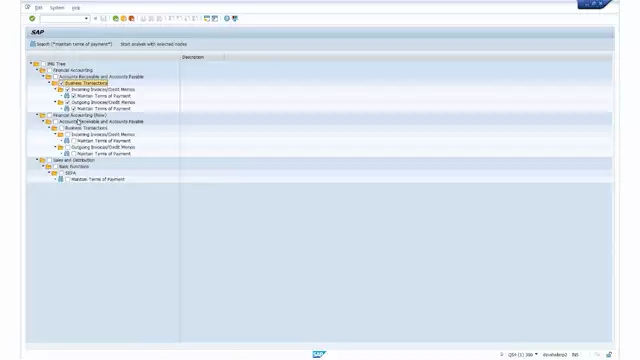Select the SEPA tree label
This screenshot has height=360, width=640.
coord(71,173)
